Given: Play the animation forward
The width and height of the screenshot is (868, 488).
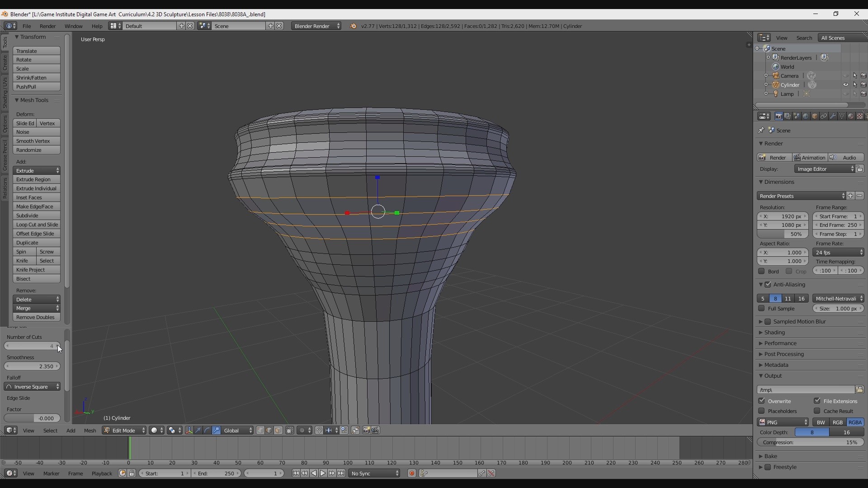Looking at the screenshot, I should click(323, 474).
